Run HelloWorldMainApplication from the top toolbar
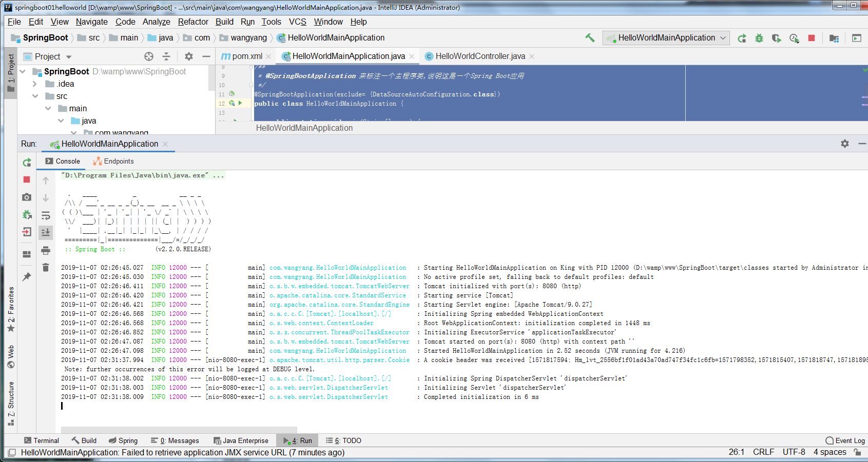 [x=742, y=38]
